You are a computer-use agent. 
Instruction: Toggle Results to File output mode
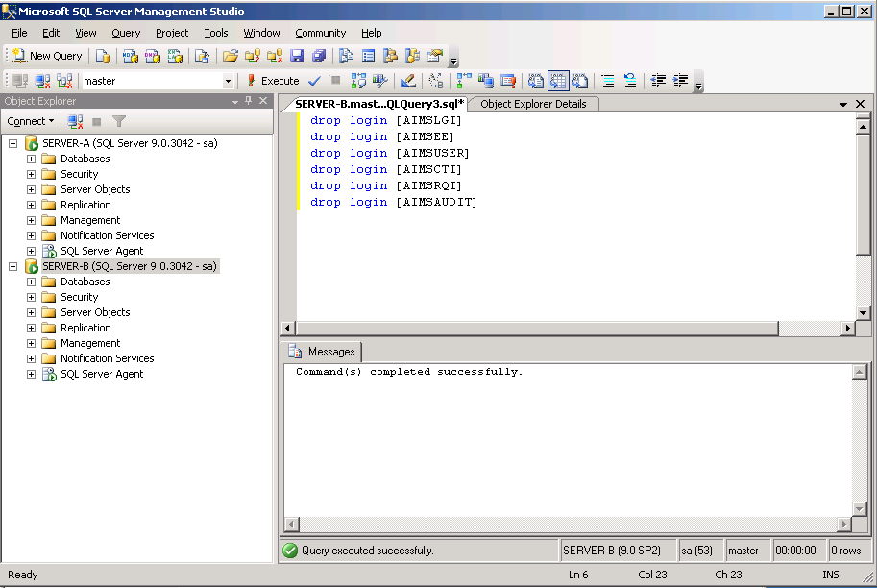pyautogui.click(x=577, y=81)
